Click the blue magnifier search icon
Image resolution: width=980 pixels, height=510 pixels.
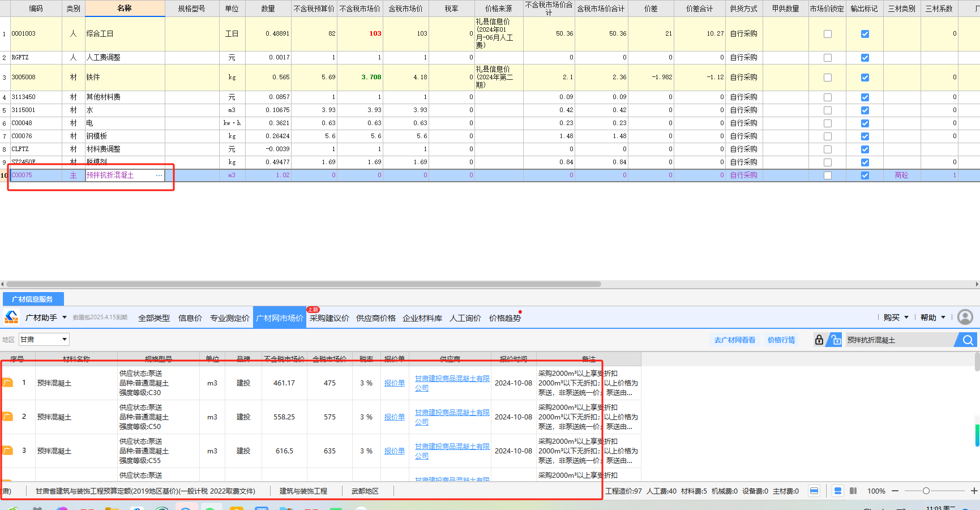click(x=968, y=340)
